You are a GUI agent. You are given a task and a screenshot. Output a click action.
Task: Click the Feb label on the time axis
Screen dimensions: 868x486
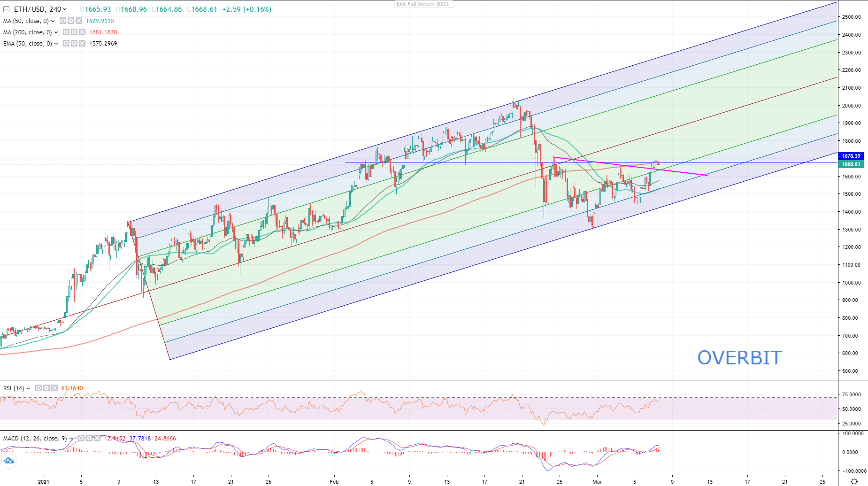coord(334,481)
